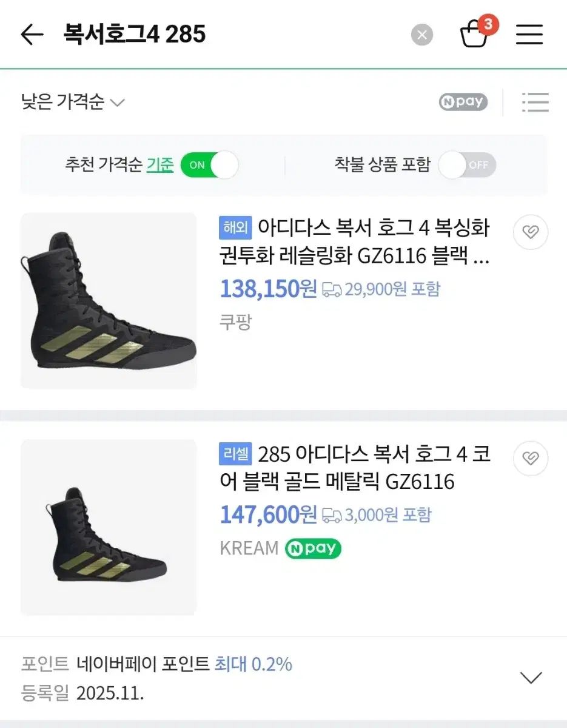This screenshot has width=567, height=728.
Task: Open the shopping basket with 3 items
Action: coord(474,35)
